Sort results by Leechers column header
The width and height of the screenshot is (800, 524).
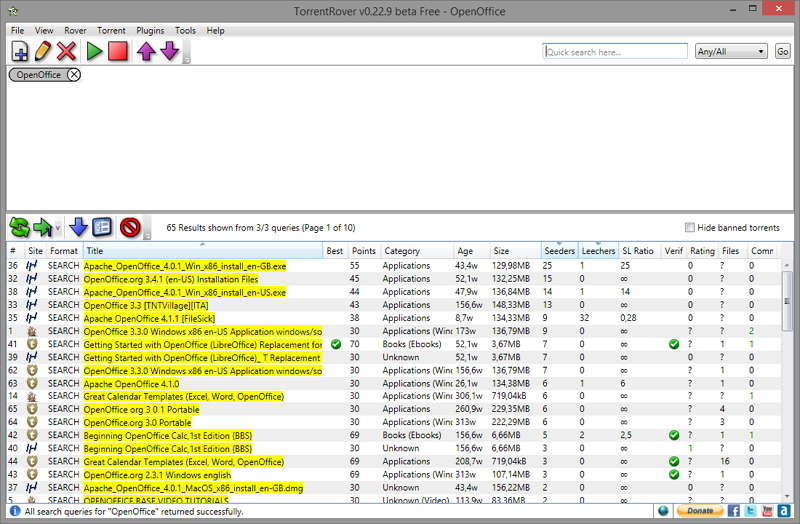point(598,251)
